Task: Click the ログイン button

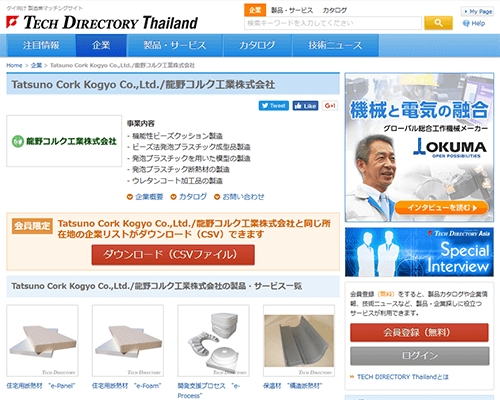Action: (x=420, y=356)
